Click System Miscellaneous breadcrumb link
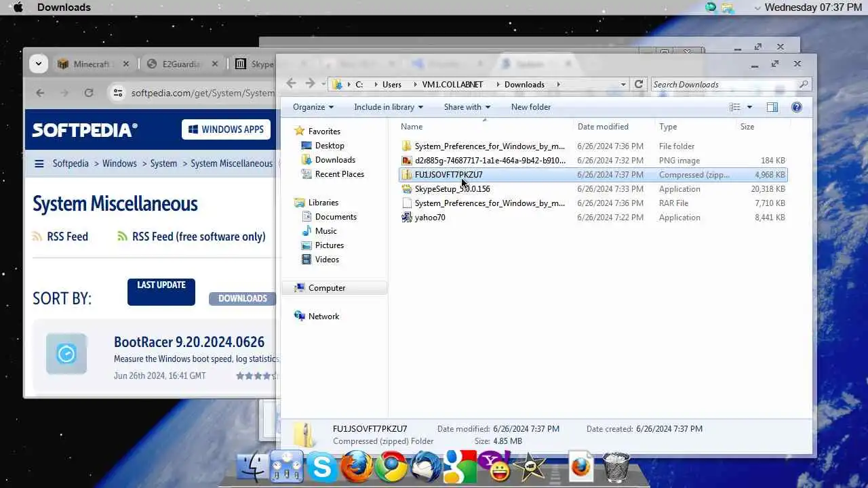The image size is (868, 488). point(231,163)
